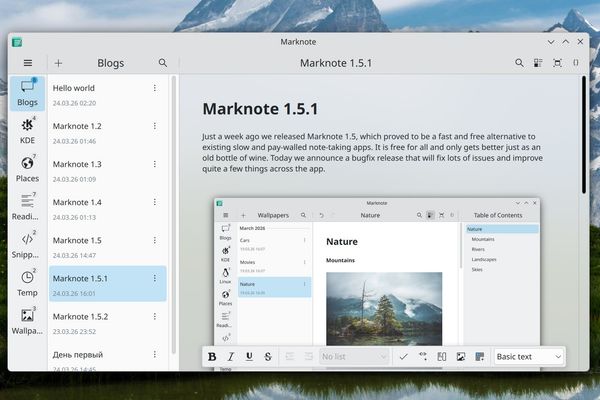Open options menu for Marknote 1.3 note
Image resolution: width=600 pixels, height=400 pixels.
(155, 164)
